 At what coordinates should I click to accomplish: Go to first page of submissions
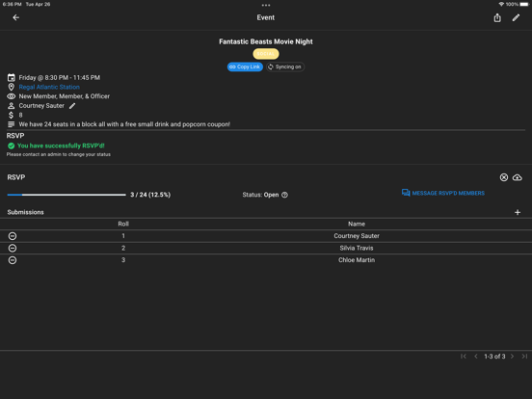coord(464,357)
